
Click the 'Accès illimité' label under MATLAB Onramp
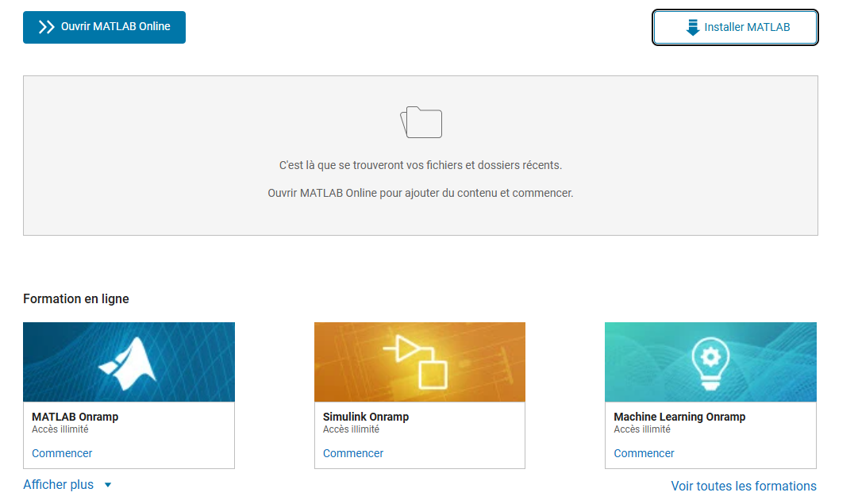pos(60,429)
